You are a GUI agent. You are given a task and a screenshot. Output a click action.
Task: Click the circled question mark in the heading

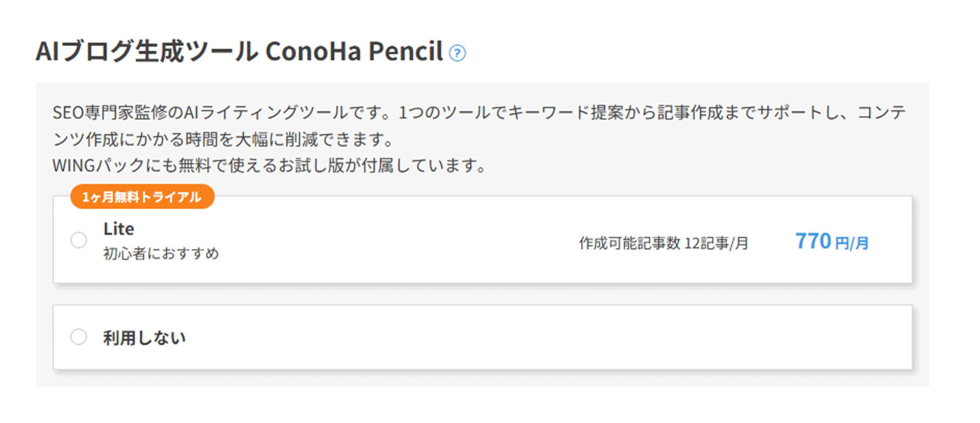[x=458, y=53]
